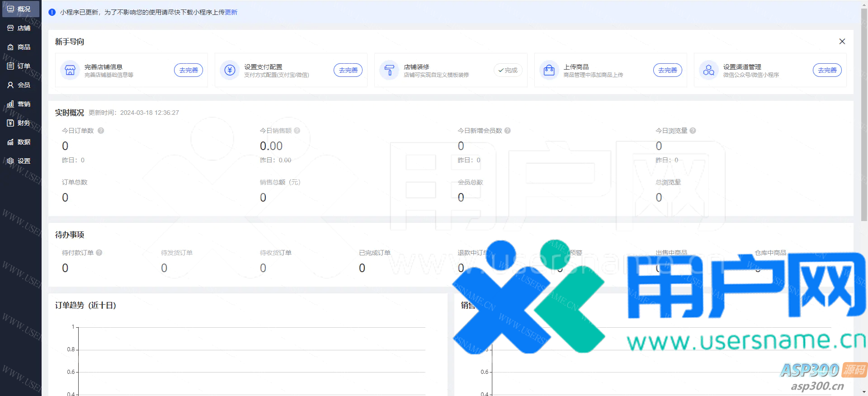Click the bag icon for 上传商品
This screenshot has height=396, width=868.
coord(549,70)
